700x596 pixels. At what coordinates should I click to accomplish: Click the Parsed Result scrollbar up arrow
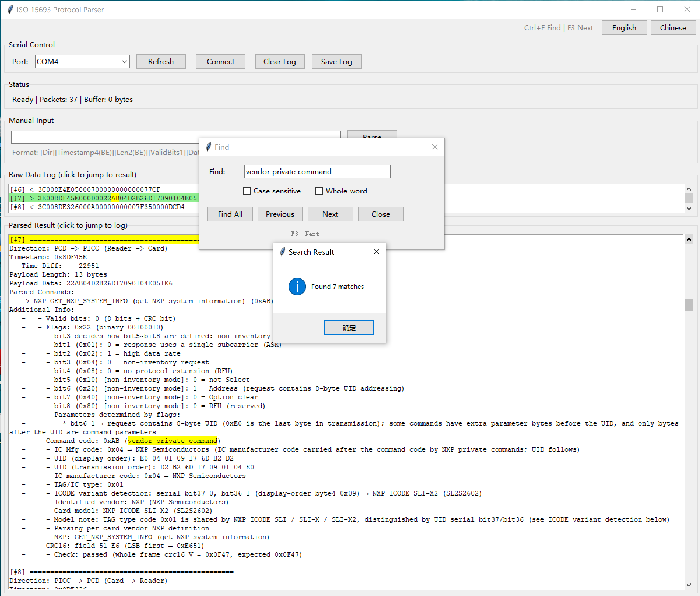tap(689, 239)
